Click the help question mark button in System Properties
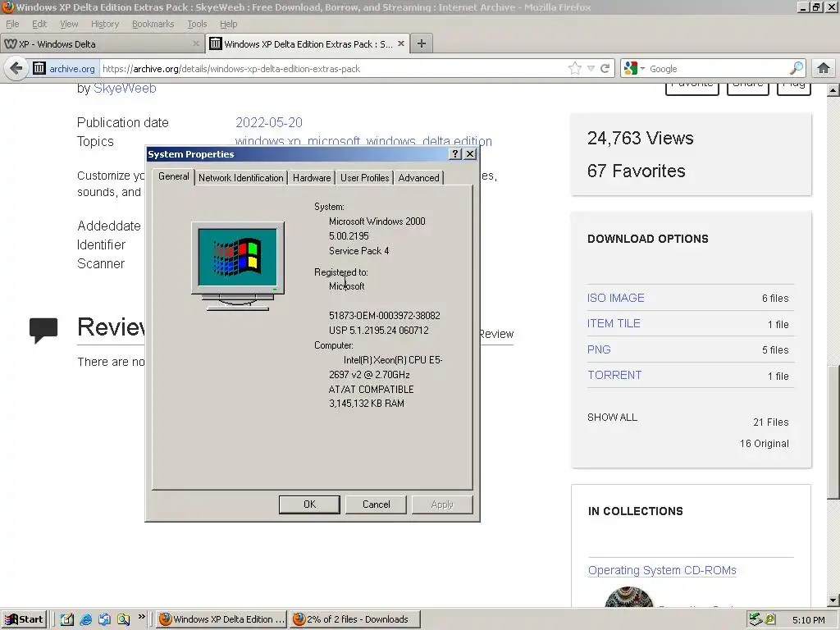840x630 pixels. coord(454,154)
